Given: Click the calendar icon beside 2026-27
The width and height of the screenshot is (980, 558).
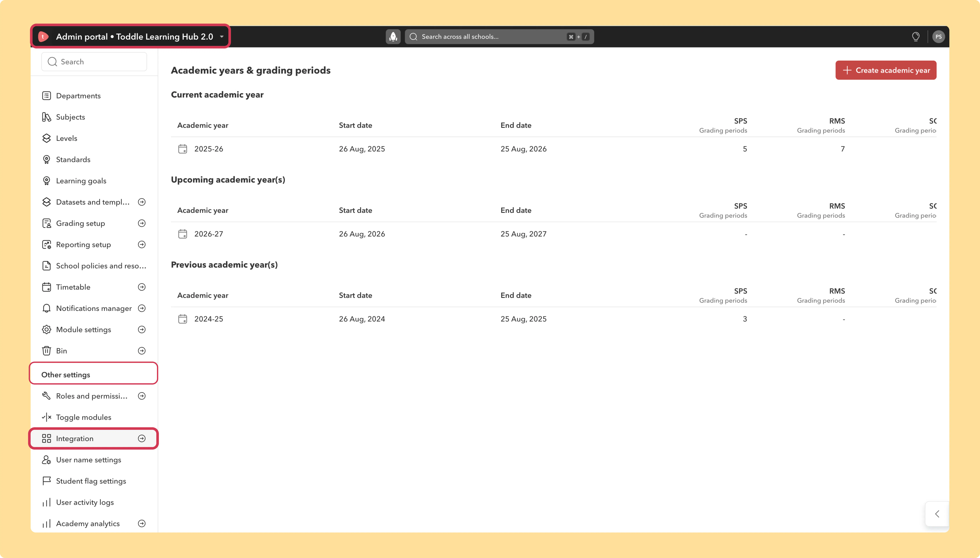Looking at the screenshot, I should coord(182,234).
